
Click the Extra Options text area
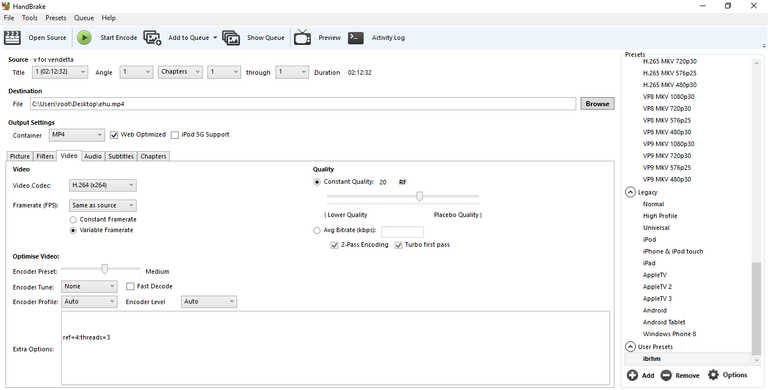336,348
